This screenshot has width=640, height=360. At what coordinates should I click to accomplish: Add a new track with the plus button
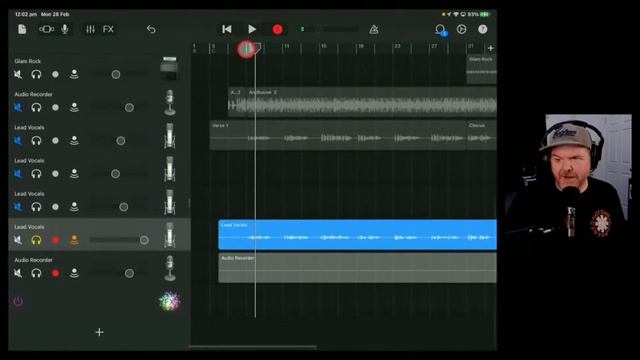point(99,332)
